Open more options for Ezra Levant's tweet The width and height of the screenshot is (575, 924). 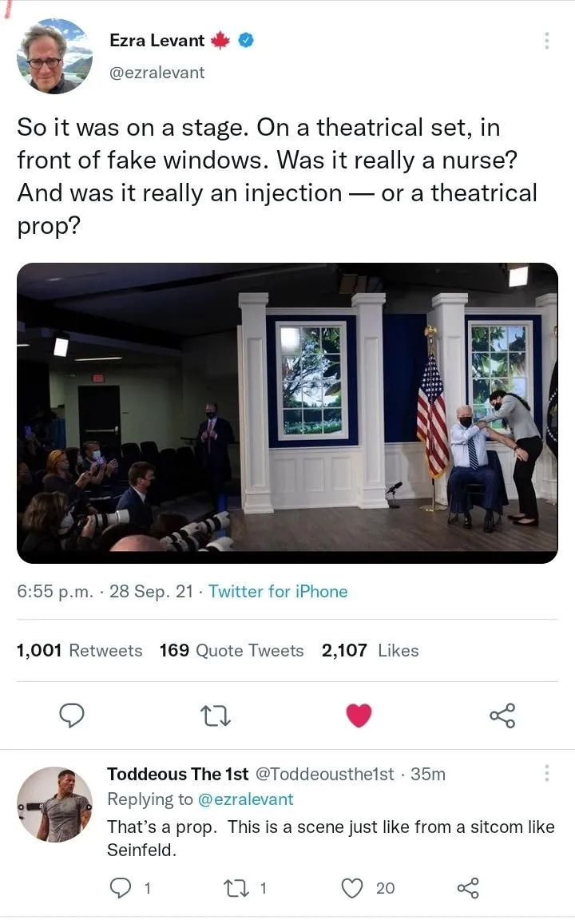(547, 41)
